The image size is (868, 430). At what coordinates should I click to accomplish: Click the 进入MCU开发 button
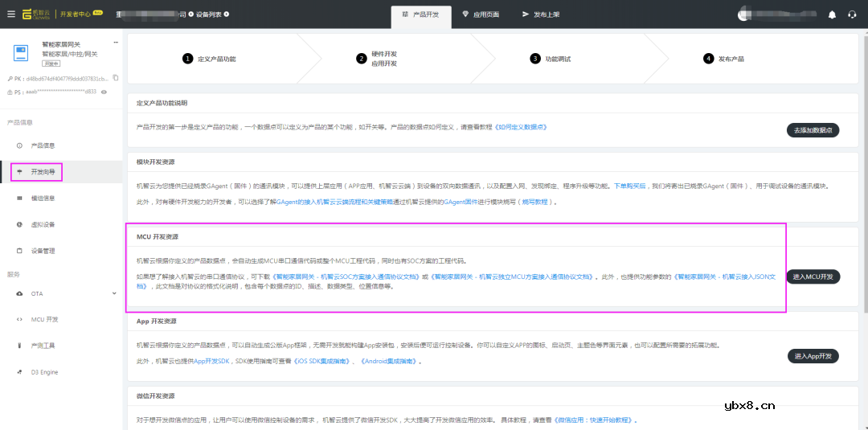[x=813, y=276]
